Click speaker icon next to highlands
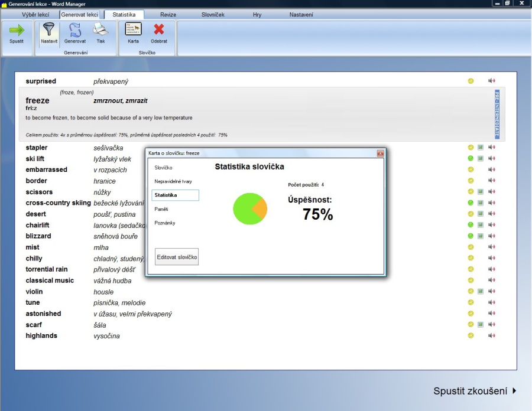Image resolution: width=532 pixels, height=411 pixels. coord(491,335)
